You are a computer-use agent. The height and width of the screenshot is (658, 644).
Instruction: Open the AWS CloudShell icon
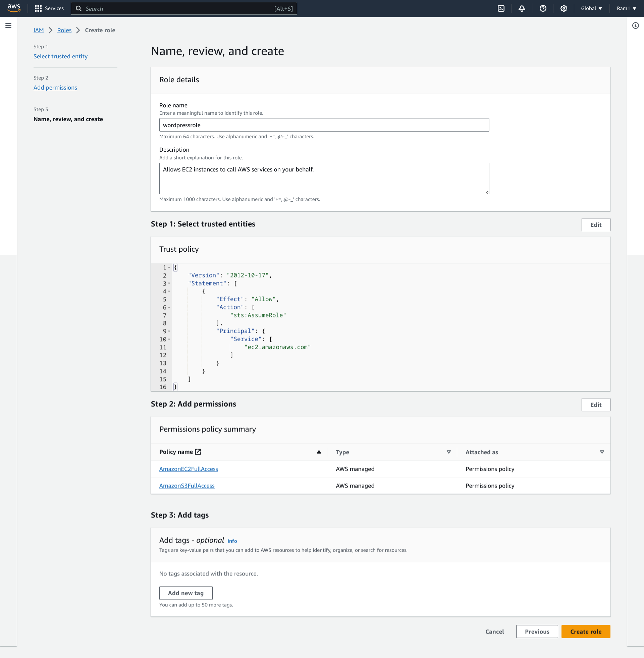click(501, 8)
